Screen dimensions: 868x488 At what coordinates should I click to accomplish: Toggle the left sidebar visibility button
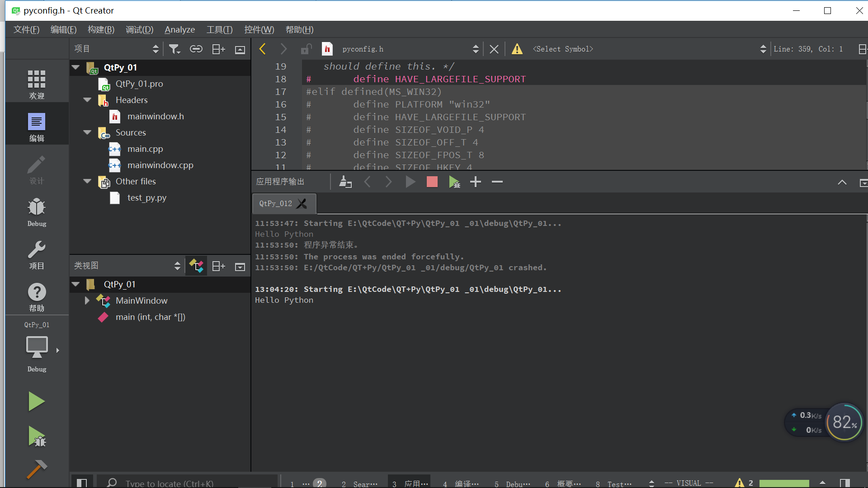(82, 483)
